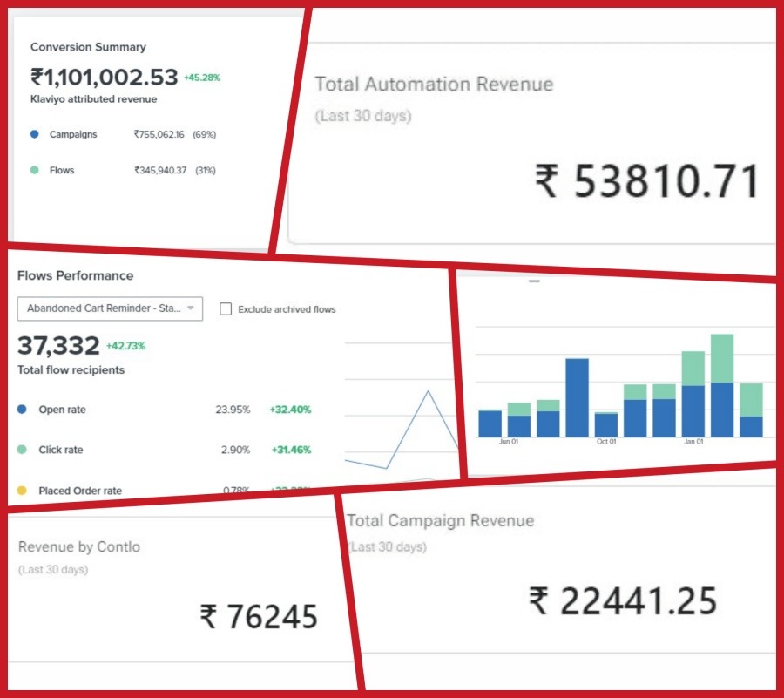Viewport: 784px width, 698px height.
Task: Click the rupee symbol before 76245
Action: tap(208, 617)
